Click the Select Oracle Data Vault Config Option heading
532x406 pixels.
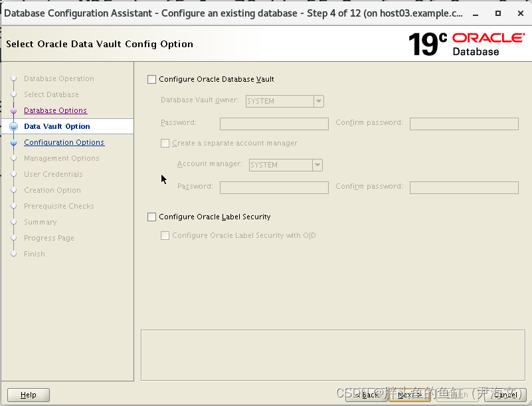pyautogui.click(x=100, y=44)
